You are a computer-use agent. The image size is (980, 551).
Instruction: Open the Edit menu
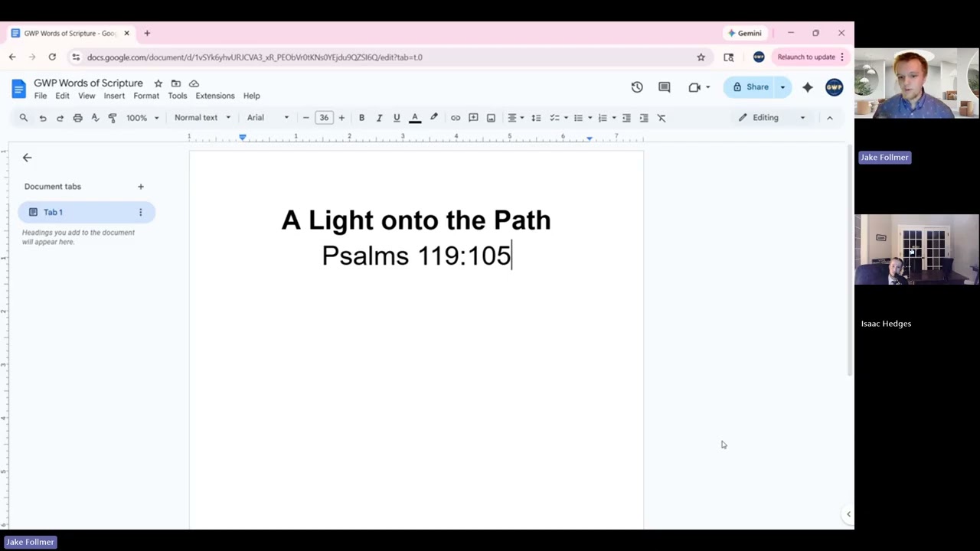click(x=62, y=96)
